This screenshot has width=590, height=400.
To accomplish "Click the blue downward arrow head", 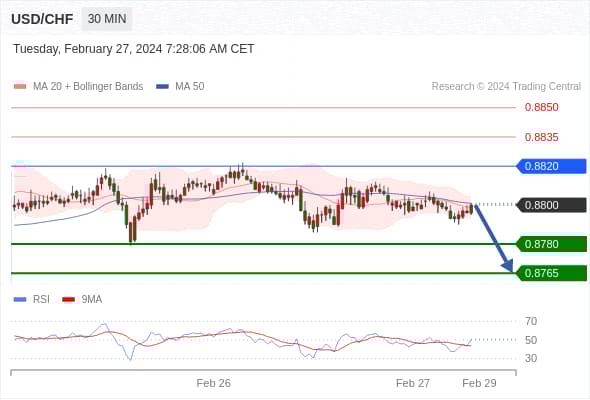I will (508, 265).
